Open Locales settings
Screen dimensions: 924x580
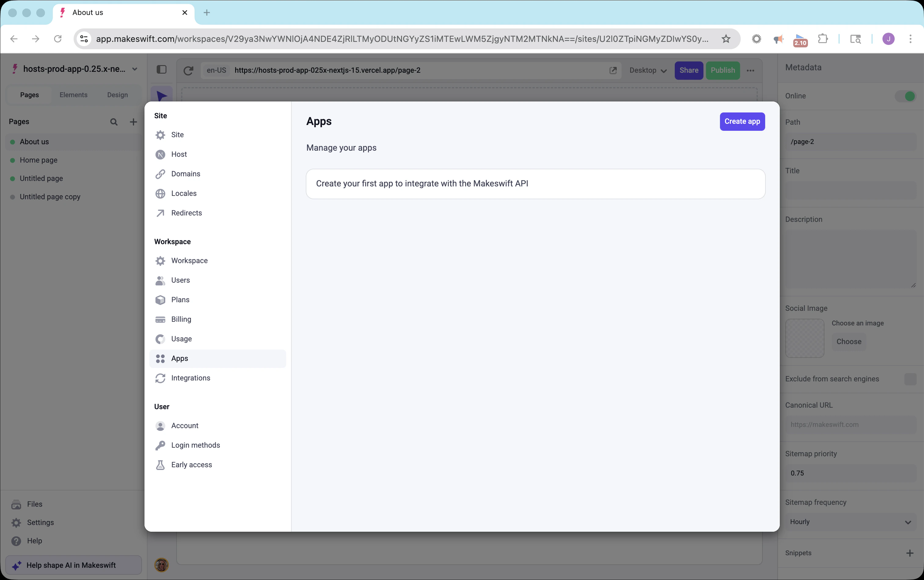pyautogui.click(x=183, y=193)
